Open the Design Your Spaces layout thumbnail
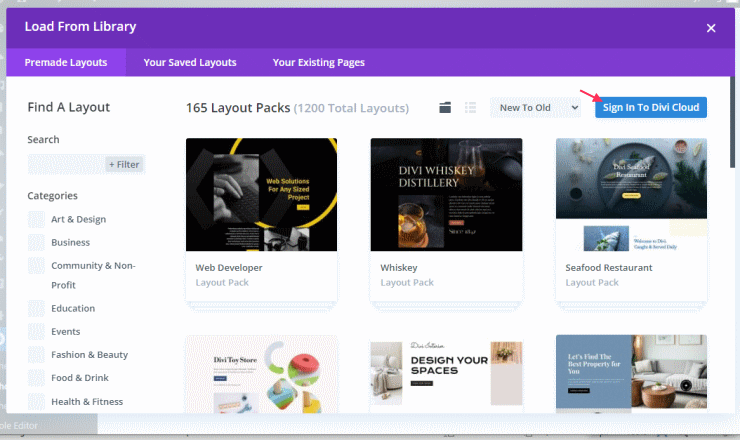 [446, 374]
